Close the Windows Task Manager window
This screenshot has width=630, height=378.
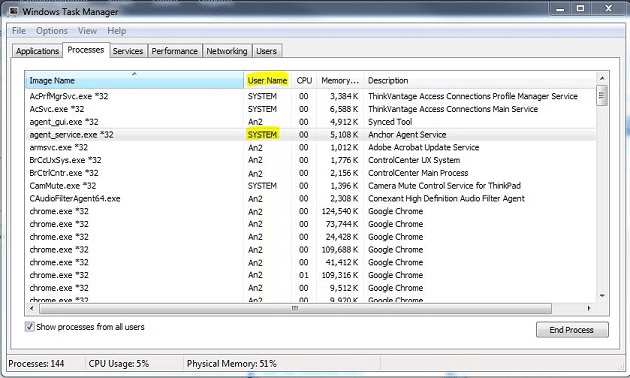pos(609,8)
